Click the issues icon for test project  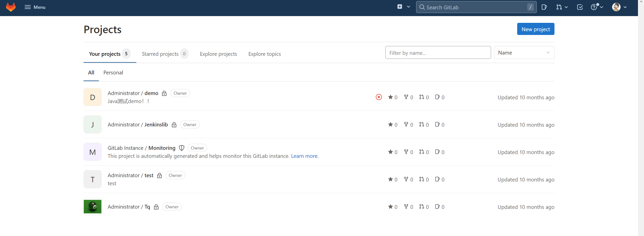(437, 179)
